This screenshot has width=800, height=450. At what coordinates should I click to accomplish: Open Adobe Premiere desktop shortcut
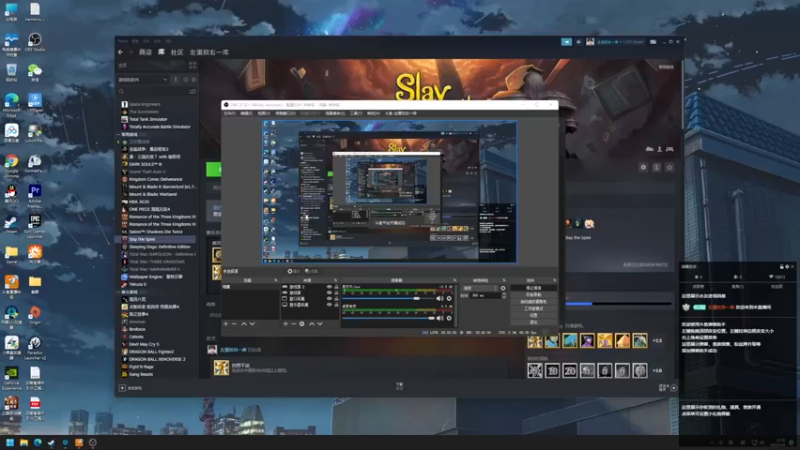(35, 196)
